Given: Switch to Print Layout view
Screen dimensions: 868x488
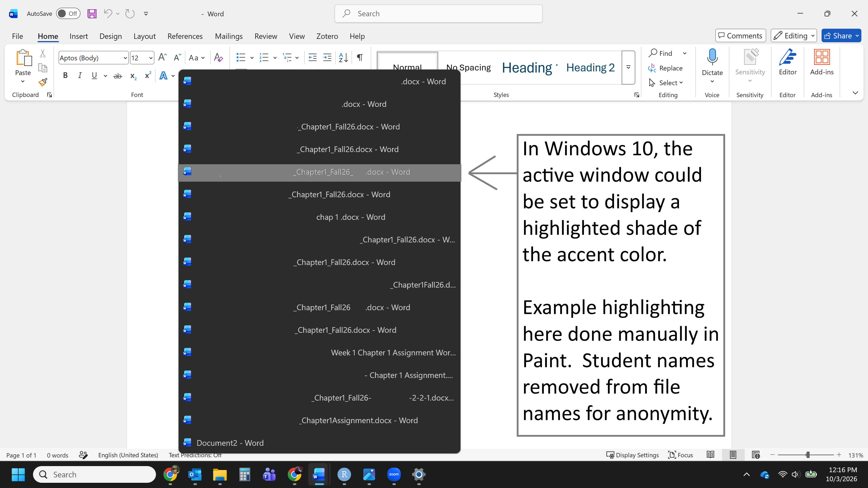Looking at the screenshot, I should tap(733, 455).
